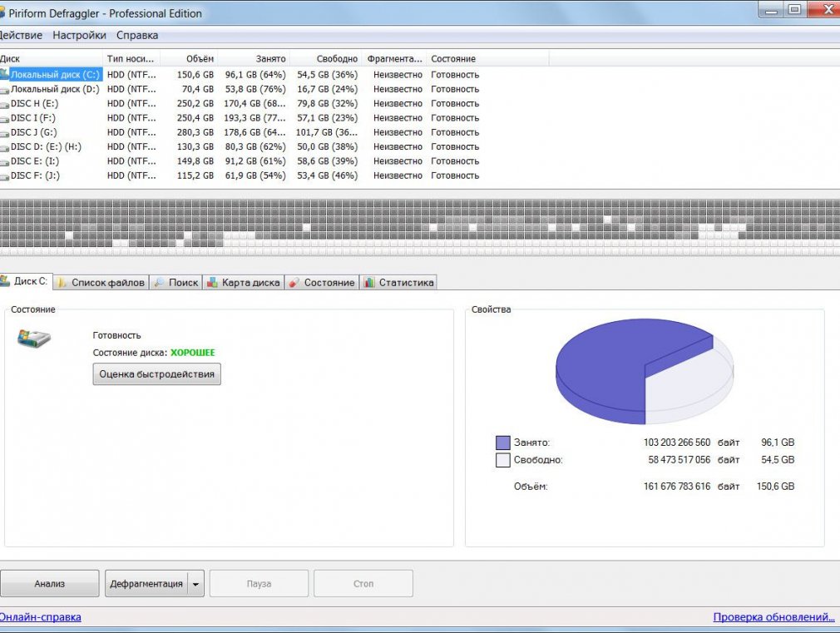Sort by the Объём column header
The height and width of the screenshot is (633, 840).
[189, 59]
